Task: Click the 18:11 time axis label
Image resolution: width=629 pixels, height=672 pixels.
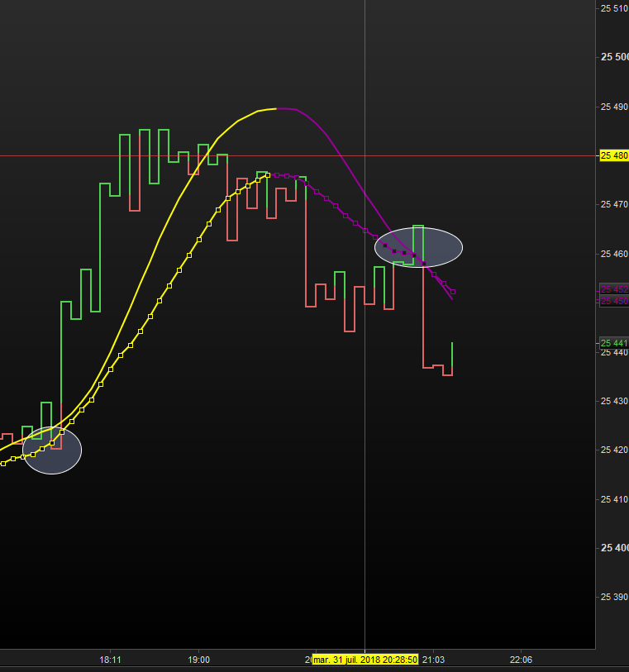Action: pyautogui.click(x=111, y=660)
